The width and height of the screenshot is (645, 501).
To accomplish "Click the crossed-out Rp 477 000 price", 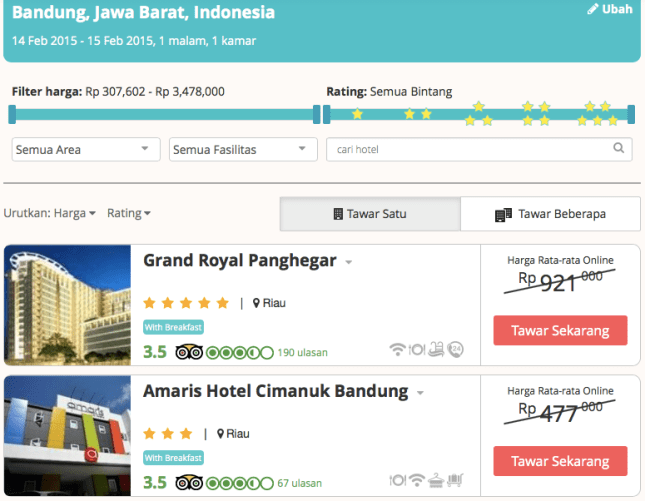I will point(560,412).
